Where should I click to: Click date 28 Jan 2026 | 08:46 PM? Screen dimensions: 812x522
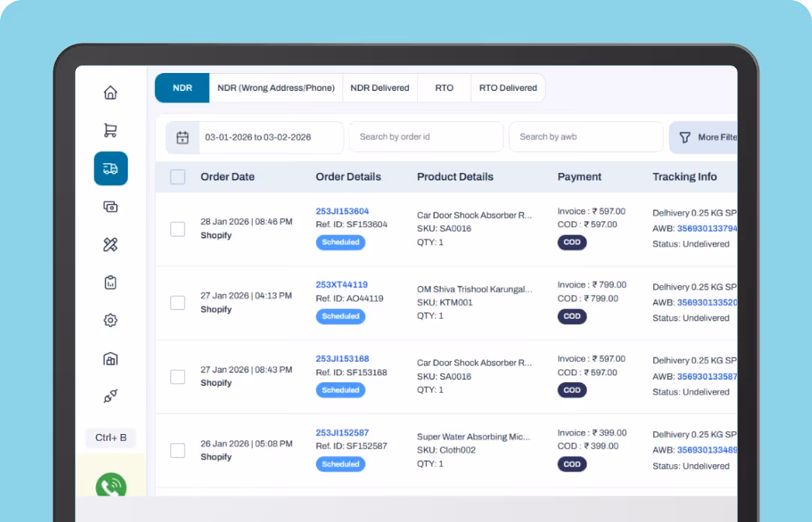tap(247, 222)
